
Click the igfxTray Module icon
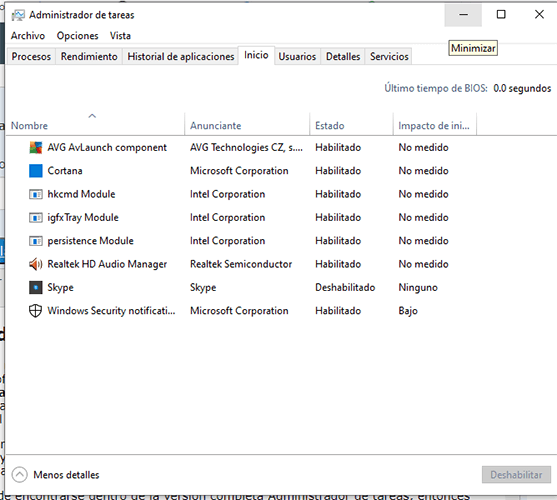(x=36, y=217)
